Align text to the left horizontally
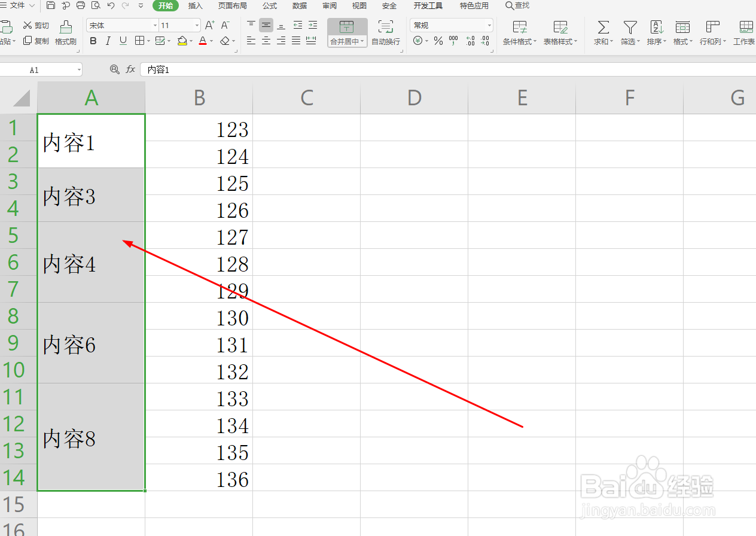The height and width of the screenshot is (536, 756). 251,41
